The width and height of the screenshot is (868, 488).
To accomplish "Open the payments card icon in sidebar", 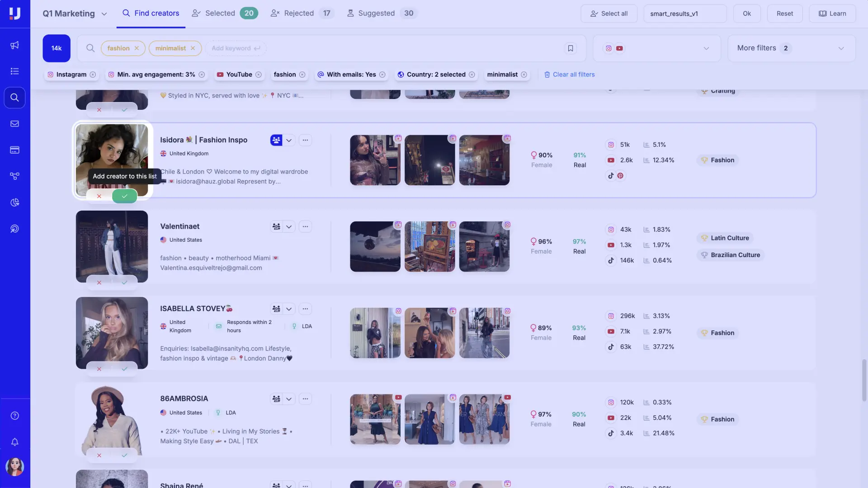I will point(14,150).
